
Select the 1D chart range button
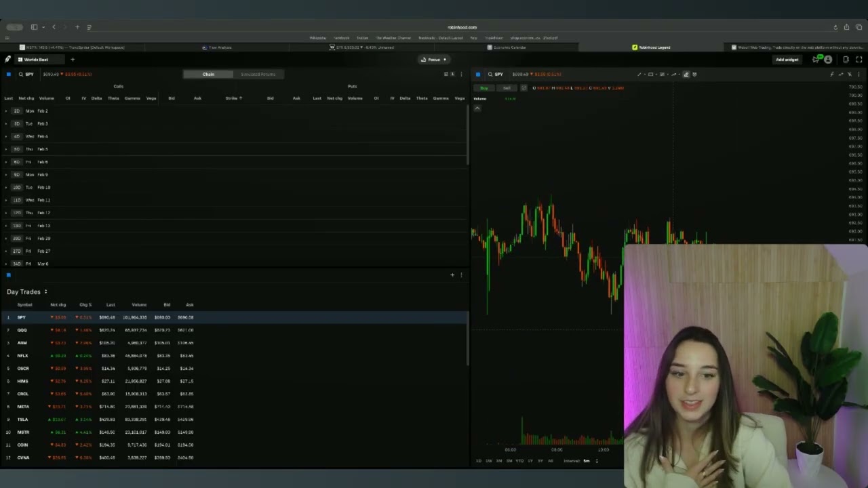pyautogui.click(x=478, y=461)
